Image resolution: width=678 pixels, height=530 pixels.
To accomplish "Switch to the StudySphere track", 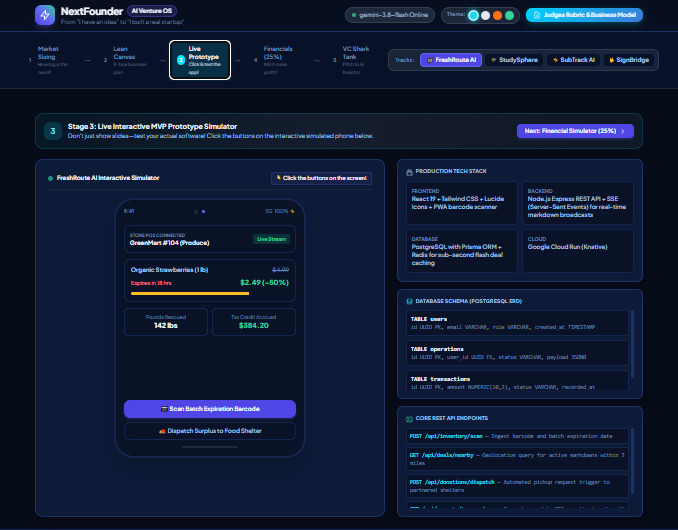I will click(x=514, y=60).
